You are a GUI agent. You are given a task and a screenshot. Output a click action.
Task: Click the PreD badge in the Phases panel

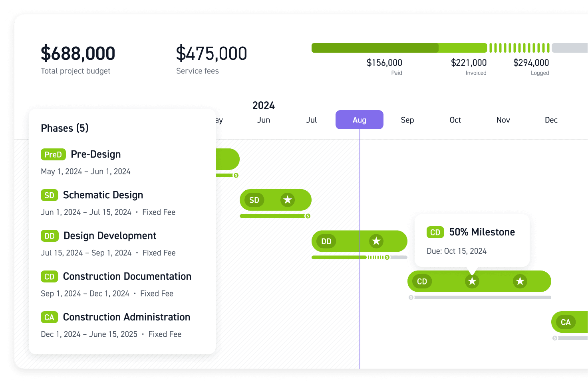tap(53, 154)
